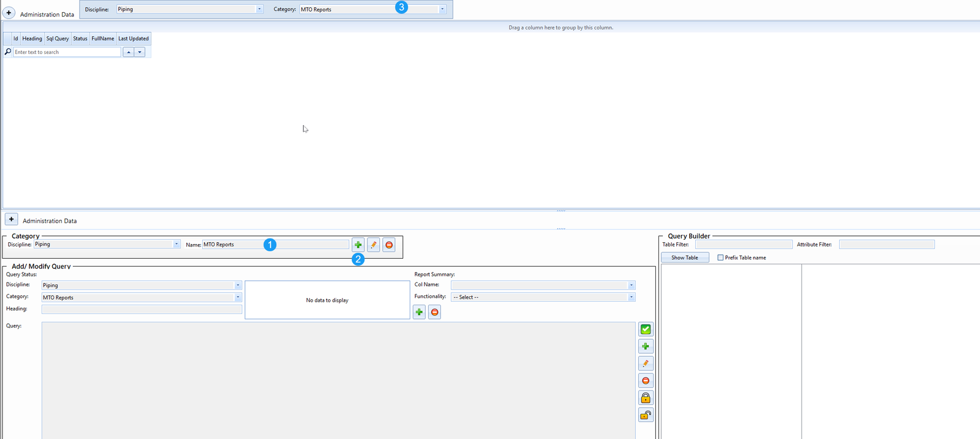The width and height of the screenshot is (980, 439).
Task: Open top filter bar Category dropdown
Action: click(442, 9)
